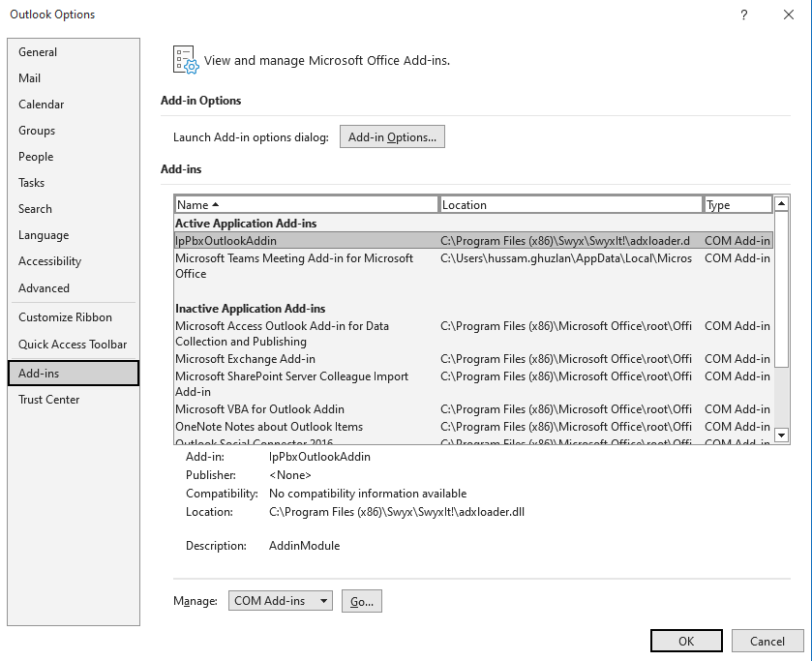
Task: Open Trust Center settings category
Action: 49,400
